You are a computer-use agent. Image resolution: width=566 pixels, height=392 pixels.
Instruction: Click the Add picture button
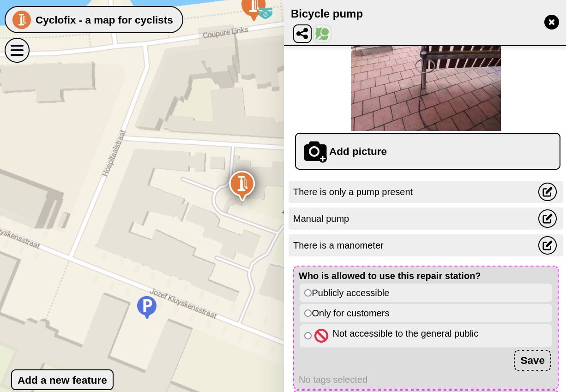click(428, 151)
